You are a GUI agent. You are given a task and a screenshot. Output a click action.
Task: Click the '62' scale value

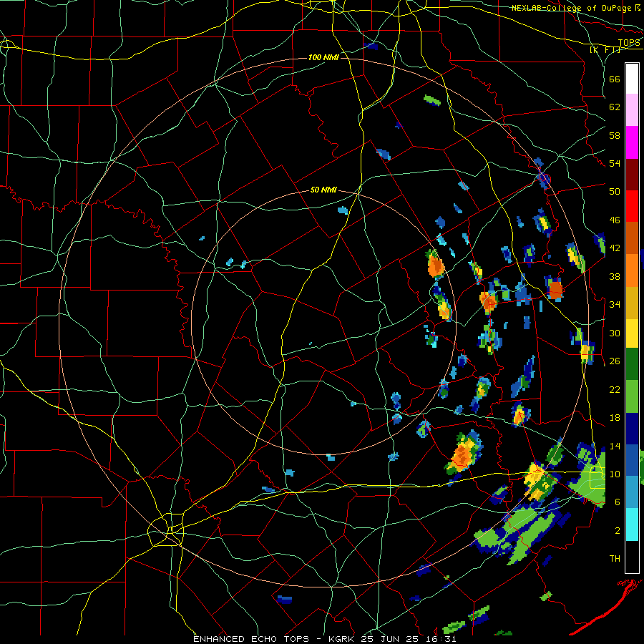point(615,107)
